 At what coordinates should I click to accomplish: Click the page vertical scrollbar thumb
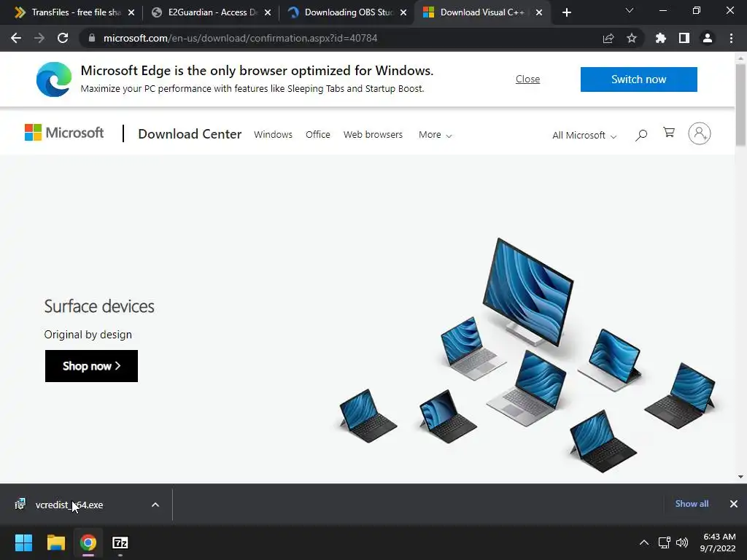tap(740, 105)
